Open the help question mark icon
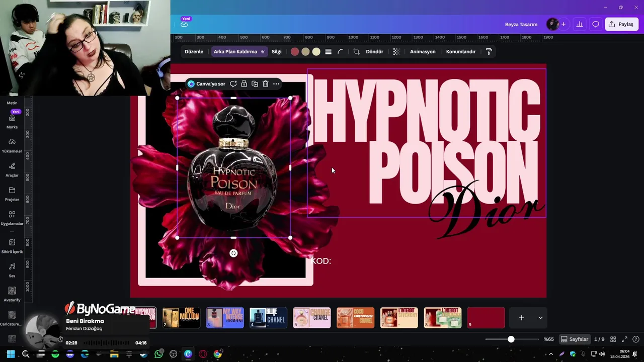 (636, 339)
